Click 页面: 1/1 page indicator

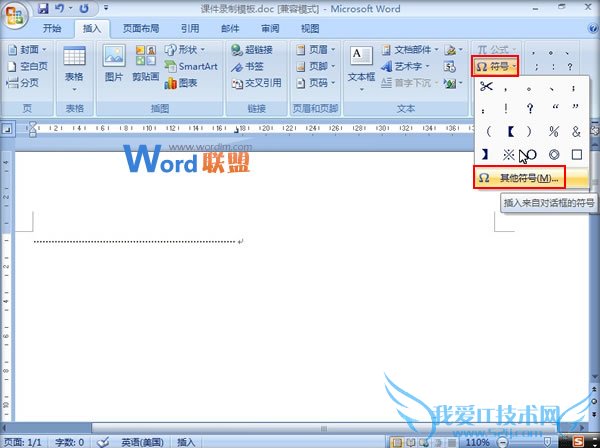[x=23, y=442]
